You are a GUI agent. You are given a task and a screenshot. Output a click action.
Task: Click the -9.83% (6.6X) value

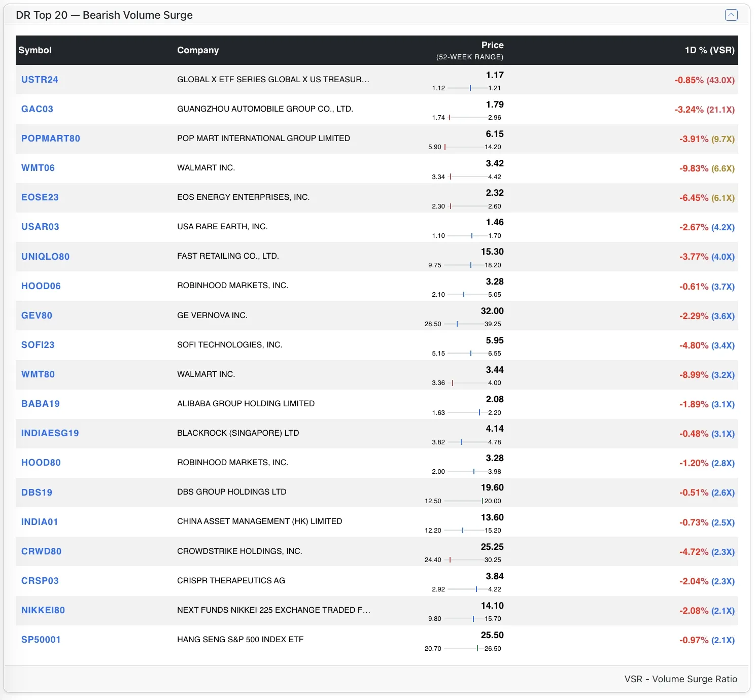click(707, 168)
